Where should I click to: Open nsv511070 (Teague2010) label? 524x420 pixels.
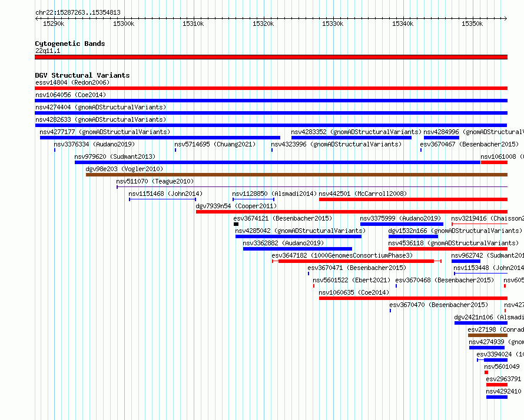point(155,181)
